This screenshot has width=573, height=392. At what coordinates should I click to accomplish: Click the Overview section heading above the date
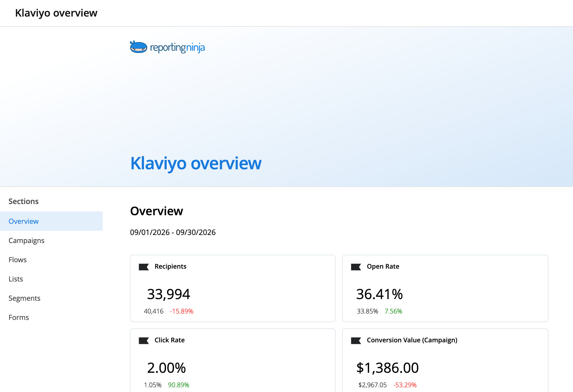tap(156, 211)
